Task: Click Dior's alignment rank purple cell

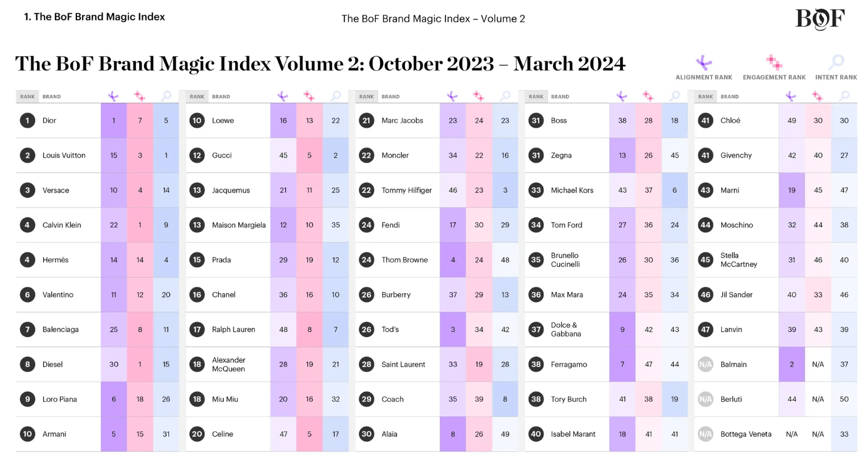Action: click(114, 120)
